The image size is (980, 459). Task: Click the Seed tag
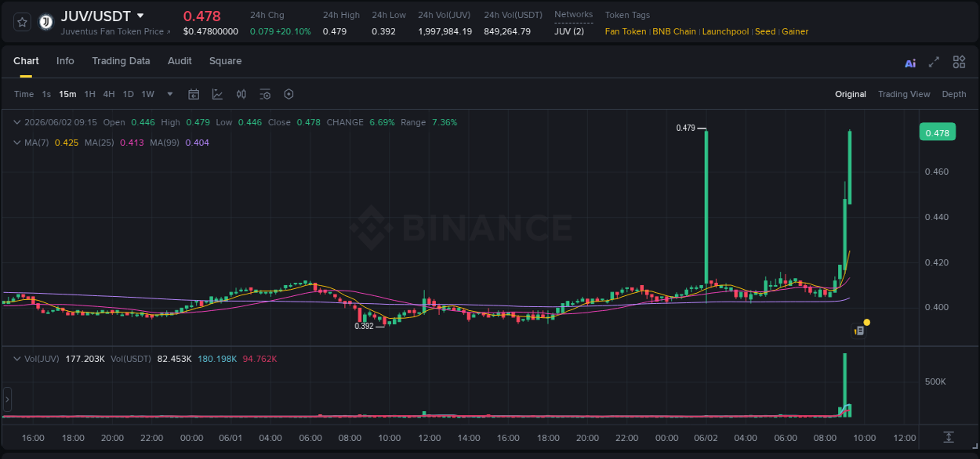point(765,31)
